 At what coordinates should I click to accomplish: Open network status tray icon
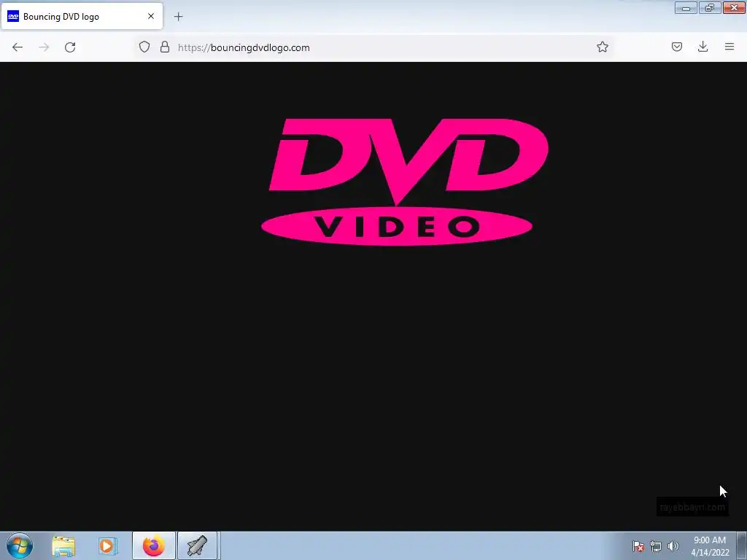point(656,546)
